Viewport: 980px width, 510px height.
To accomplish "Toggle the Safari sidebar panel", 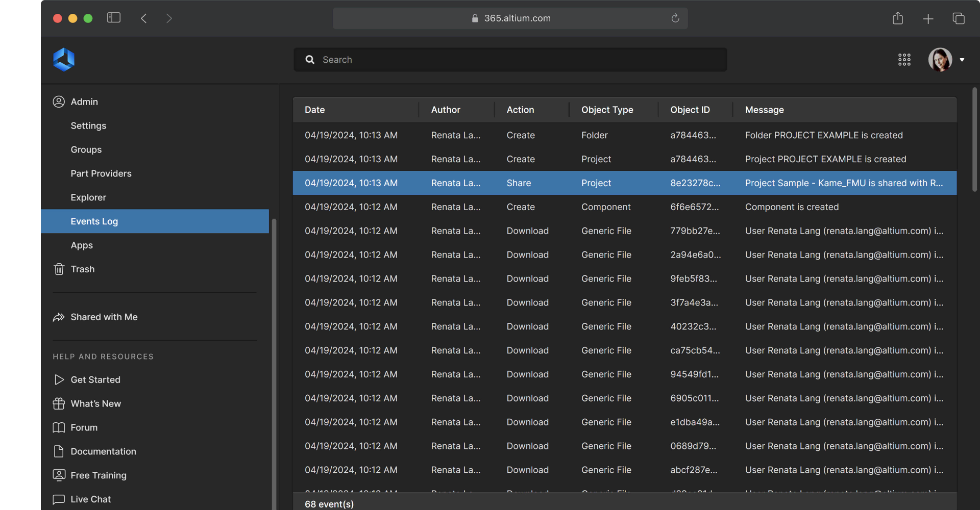I will pyautogui.click(x=113, y=18).
